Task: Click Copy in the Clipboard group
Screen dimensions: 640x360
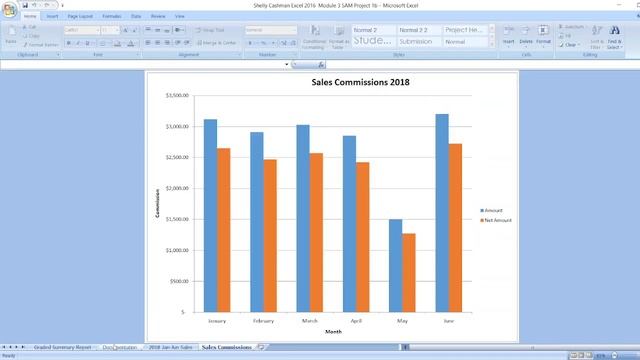Action: [31, 36]
